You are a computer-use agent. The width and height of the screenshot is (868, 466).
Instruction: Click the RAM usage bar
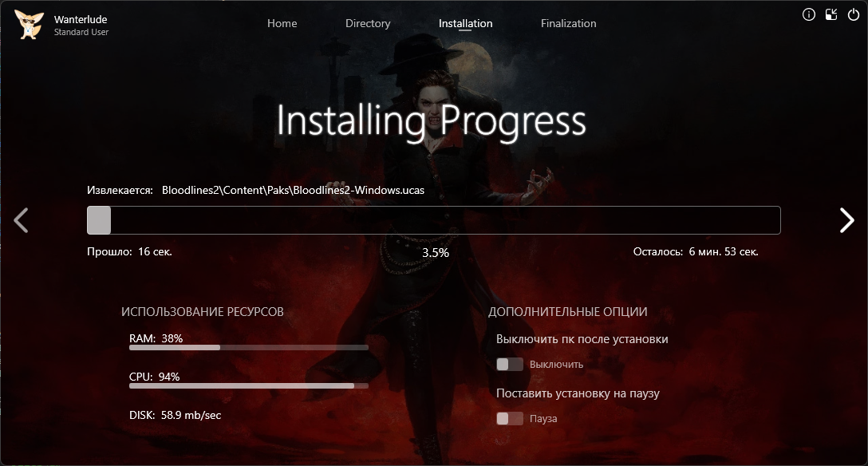click(x=248, y=348)
